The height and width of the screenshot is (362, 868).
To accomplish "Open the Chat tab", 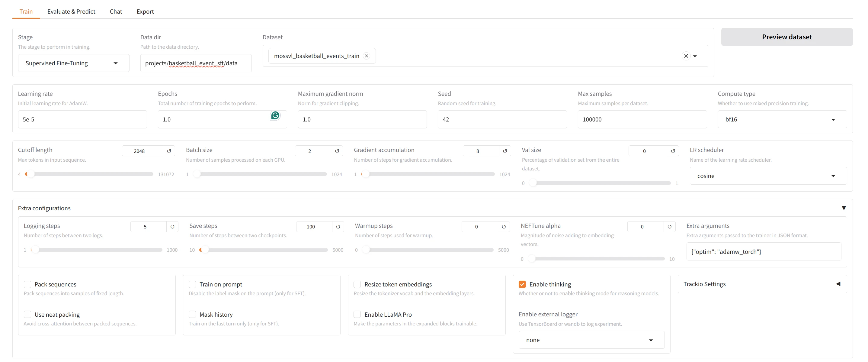I will click(x=116, y=11).
